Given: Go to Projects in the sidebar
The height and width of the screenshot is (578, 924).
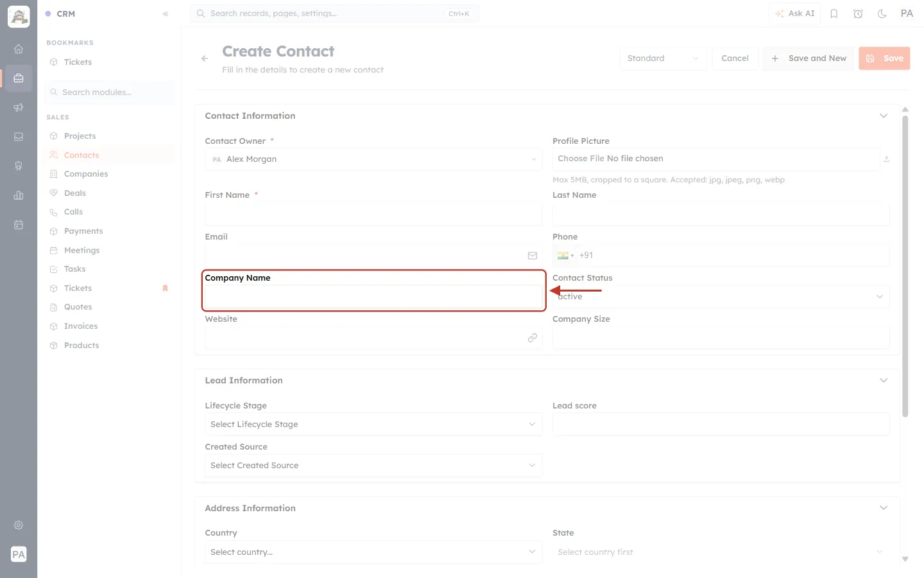Looking at the screenshot, I should (x=80, y=136).
